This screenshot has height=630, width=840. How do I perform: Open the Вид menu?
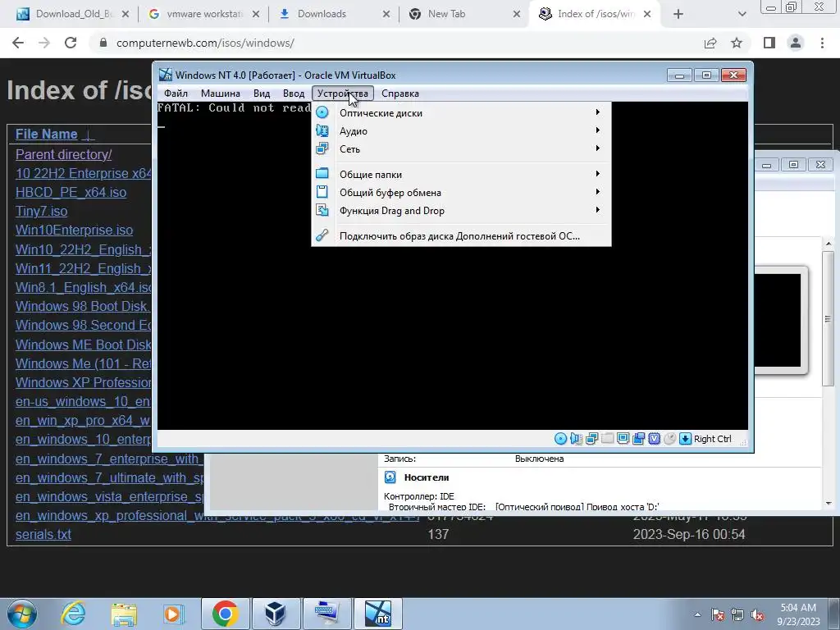tap(262, 94)
